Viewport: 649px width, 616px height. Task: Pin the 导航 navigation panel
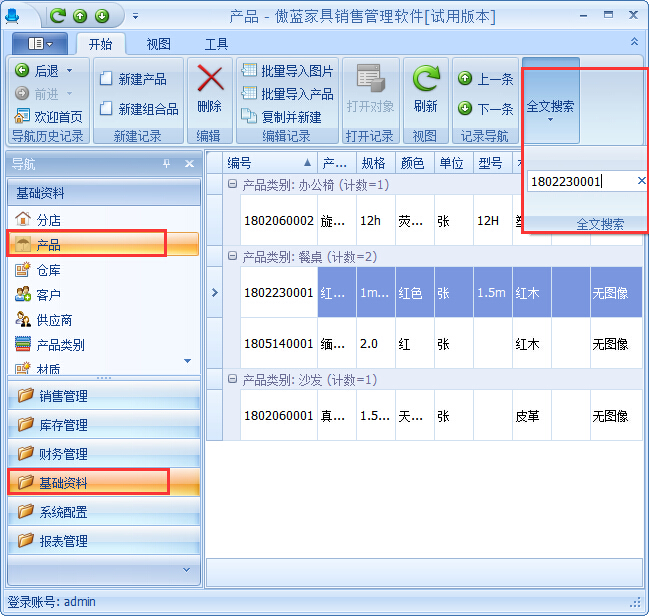[166, 164]
